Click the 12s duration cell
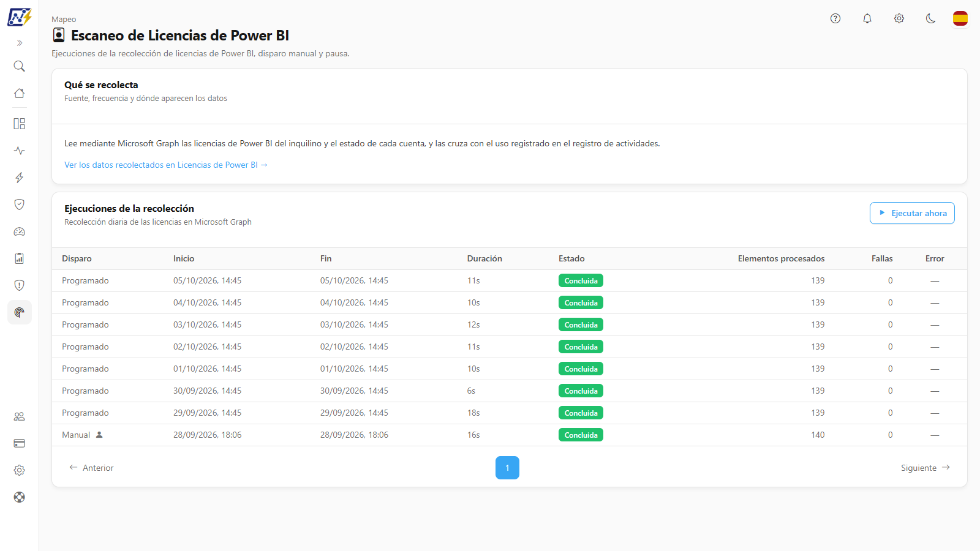The width and height of the screenshot is (980, 551). pos(473,324)
